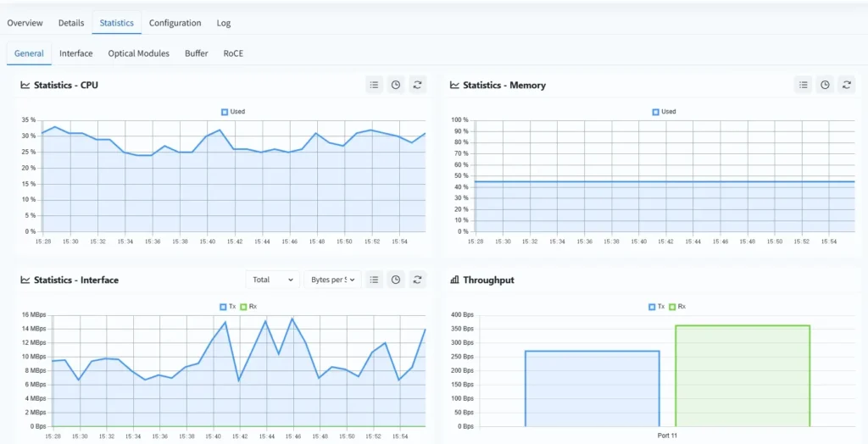The image size is (868, 444).
Task: Click Tx legend swatch in Throughput chart
Action: coord(652,307)
